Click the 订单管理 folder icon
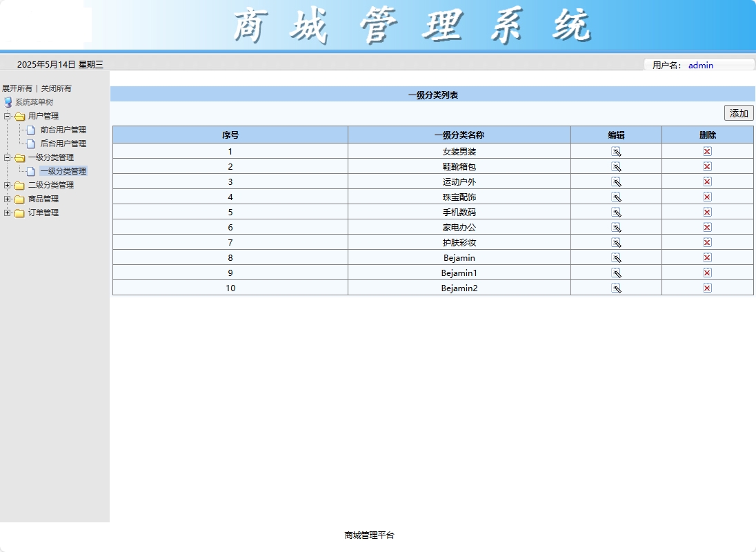The image size is (756, 552). pos(21,213)
